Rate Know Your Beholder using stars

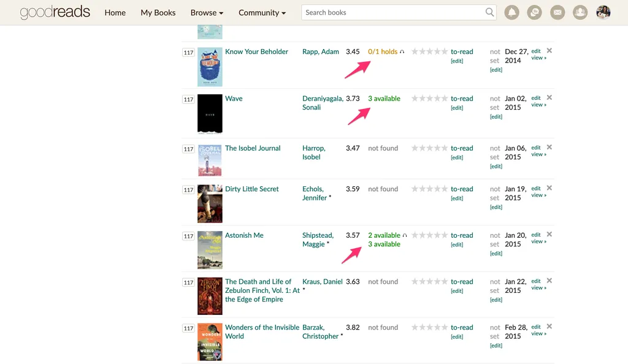coord(429,51)
